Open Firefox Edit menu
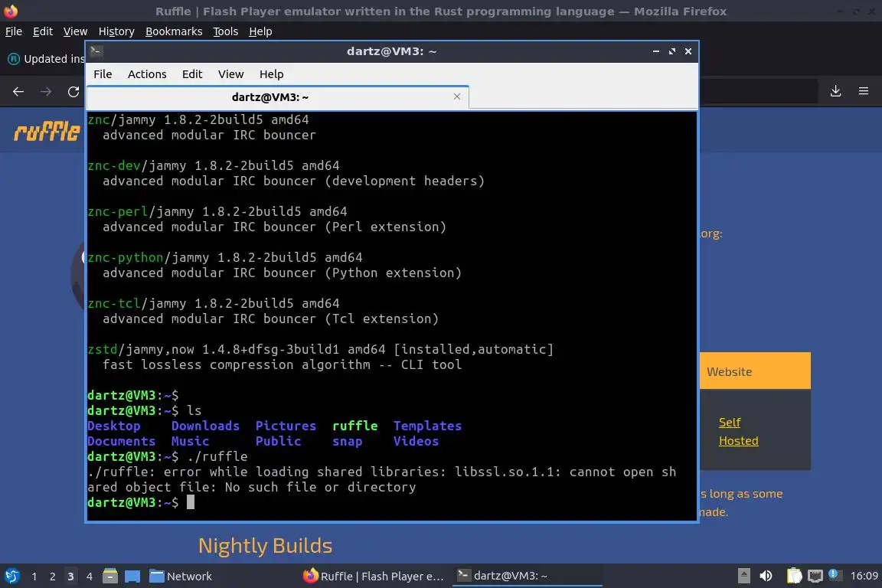Image resolution: width=882 pixels, height=588 pixels. [43, 31]
